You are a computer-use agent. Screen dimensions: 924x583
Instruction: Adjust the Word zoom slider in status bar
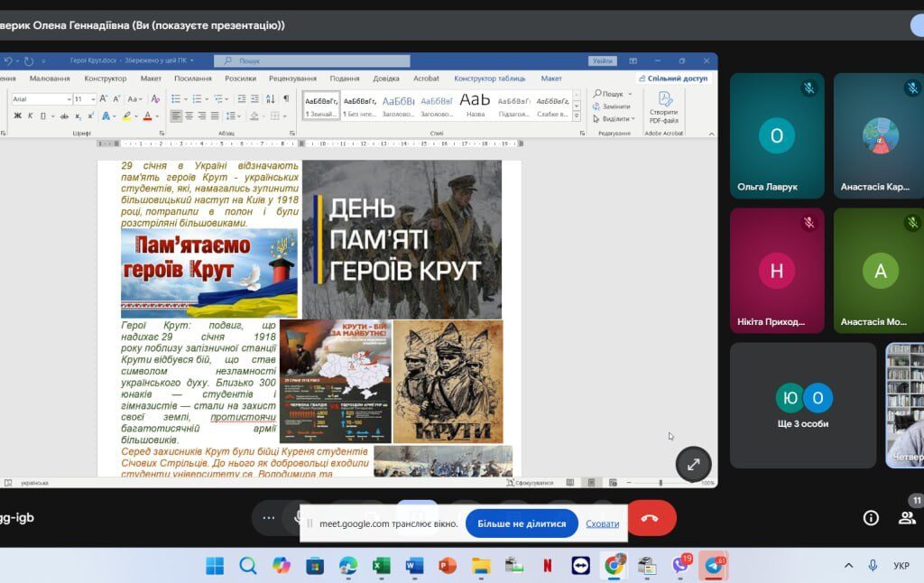(x=661, y=483)
